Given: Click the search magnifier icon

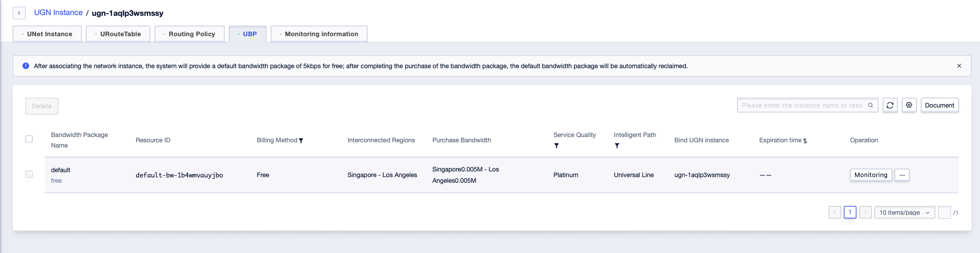Looking at the screenshot, I should click(x=871, y=105).
